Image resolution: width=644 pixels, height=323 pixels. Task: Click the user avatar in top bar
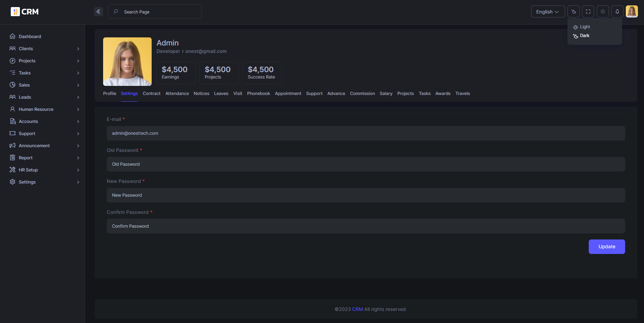[632, 12]
